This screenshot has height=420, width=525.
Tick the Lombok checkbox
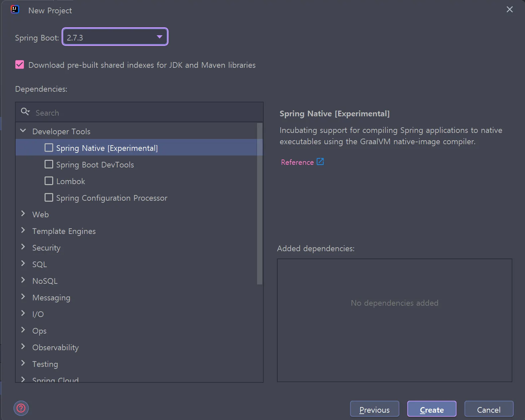click(49, 181)
